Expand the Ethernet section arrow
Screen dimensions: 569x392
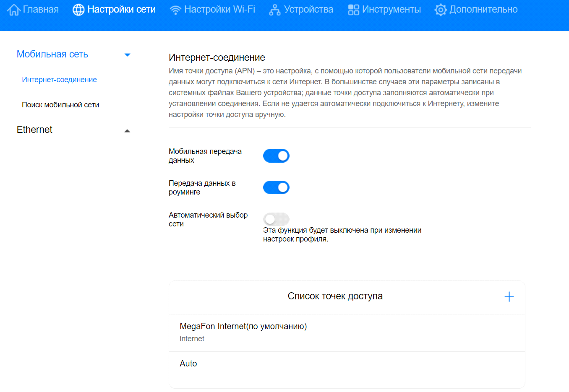[x=128, y=131]
